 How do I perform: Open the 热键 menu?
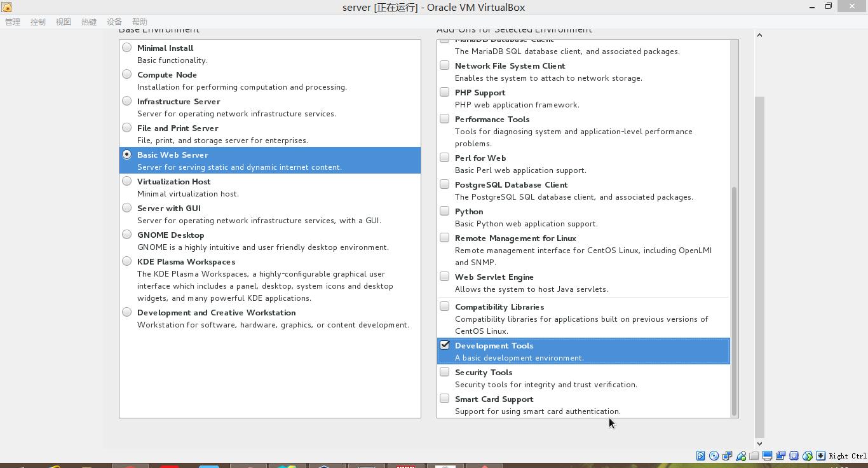(89, 22)
